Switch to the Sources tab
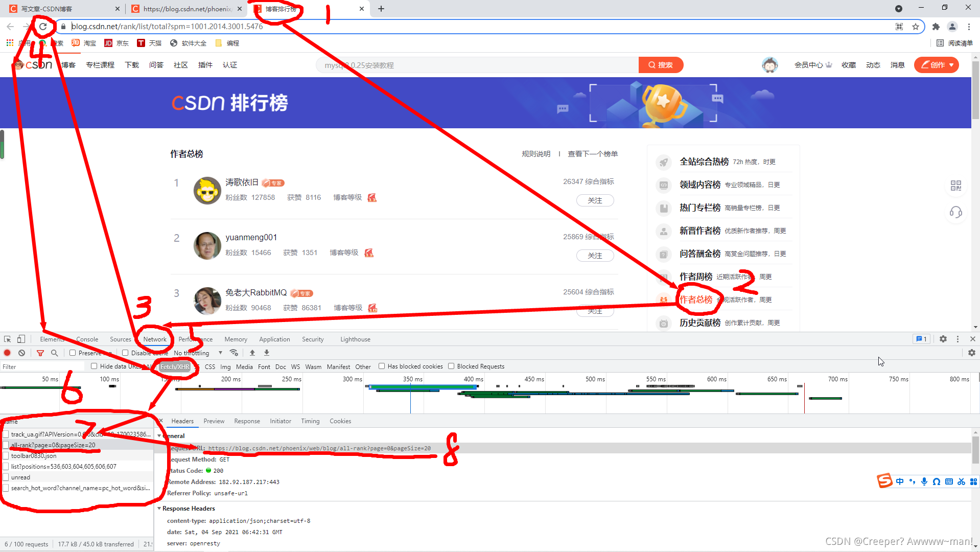This screenshot has width=980, height=552. (121, 339)
